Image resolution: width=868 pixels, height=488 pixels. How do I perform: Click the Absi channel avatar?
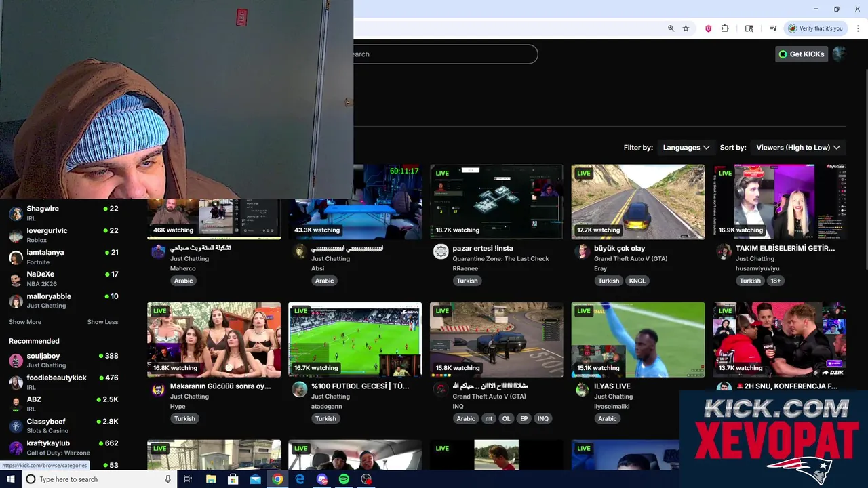(x=300, y=251)
